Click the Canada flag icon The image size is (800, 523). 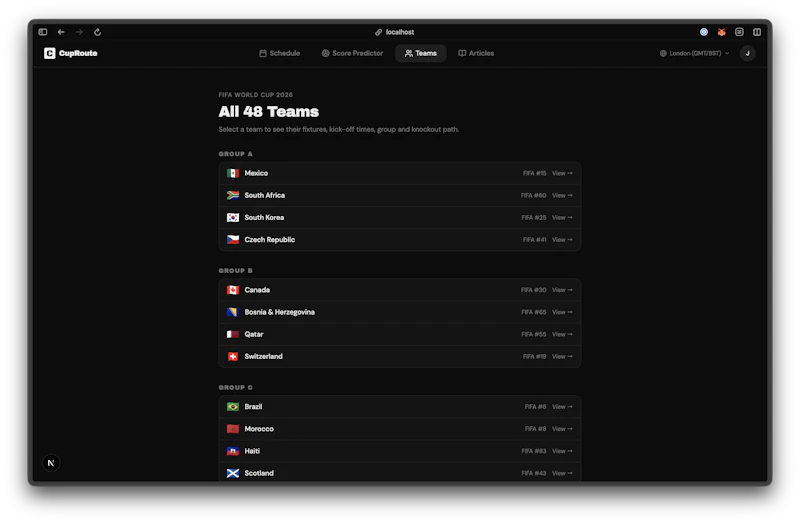tap(233, 290)
